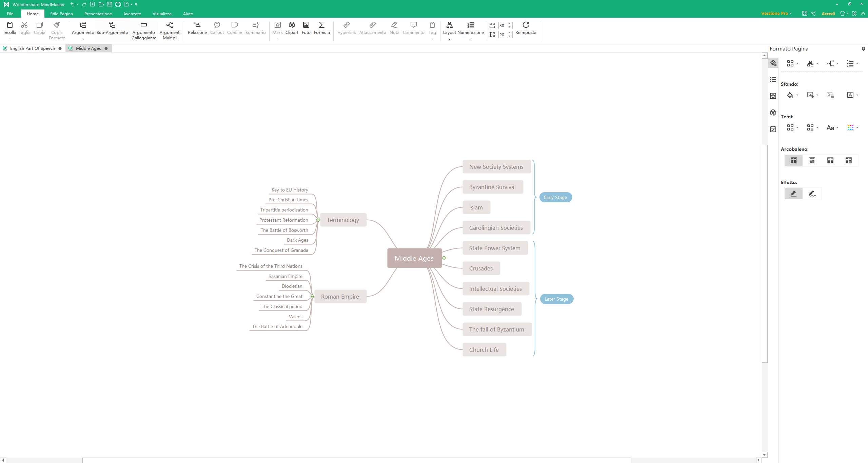Increase the horizontal spacing value stepper
868x463 pixels.
[x=509, y=24]
